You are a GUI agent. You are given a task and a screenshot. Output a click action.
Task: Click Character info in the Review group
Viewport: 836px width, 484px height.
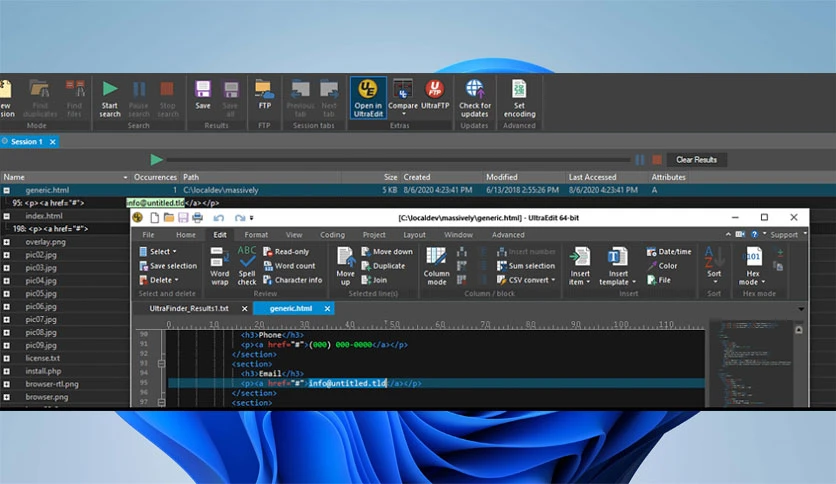tap(293, 280)
